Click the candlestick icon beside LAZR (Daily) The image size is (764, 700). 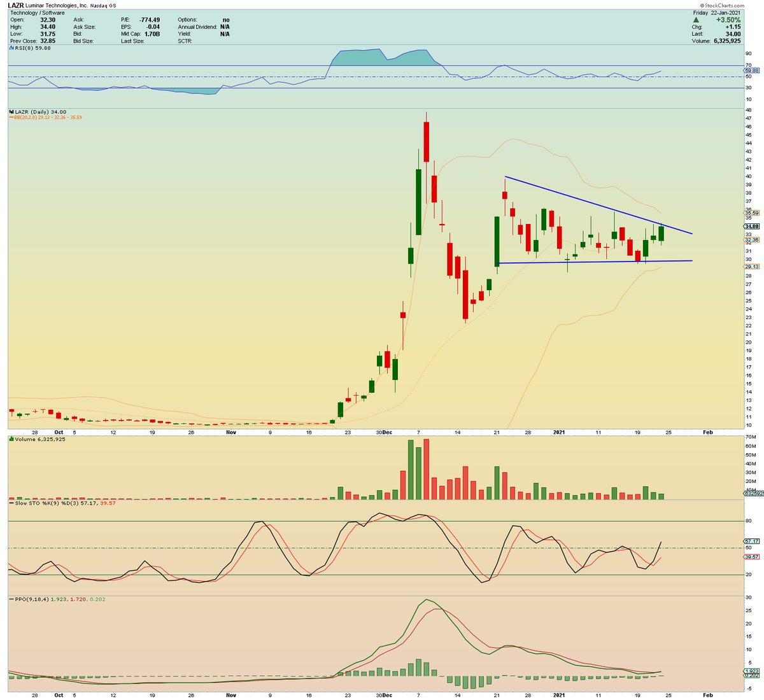pos(11,112)
